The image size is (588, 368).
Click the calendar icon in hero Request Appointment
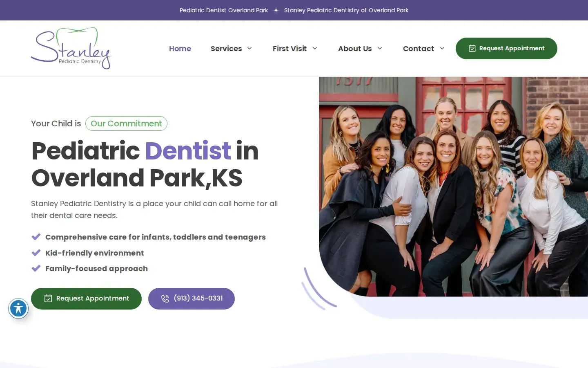pos(48,298)
